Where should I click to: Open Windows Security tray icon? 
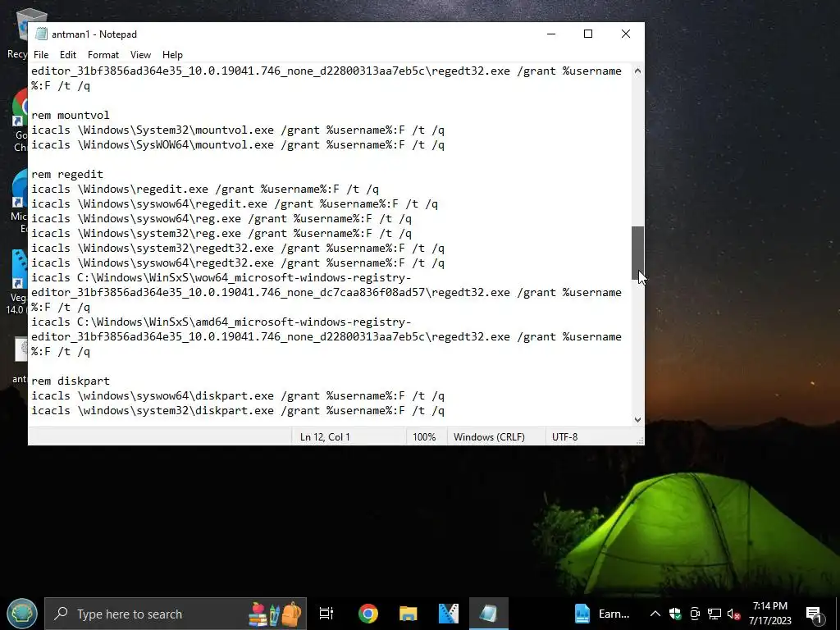[x=675, y=614]
